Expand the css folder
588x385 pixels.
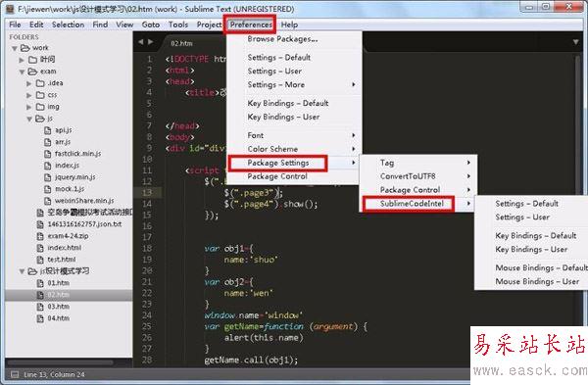[29, 96]
